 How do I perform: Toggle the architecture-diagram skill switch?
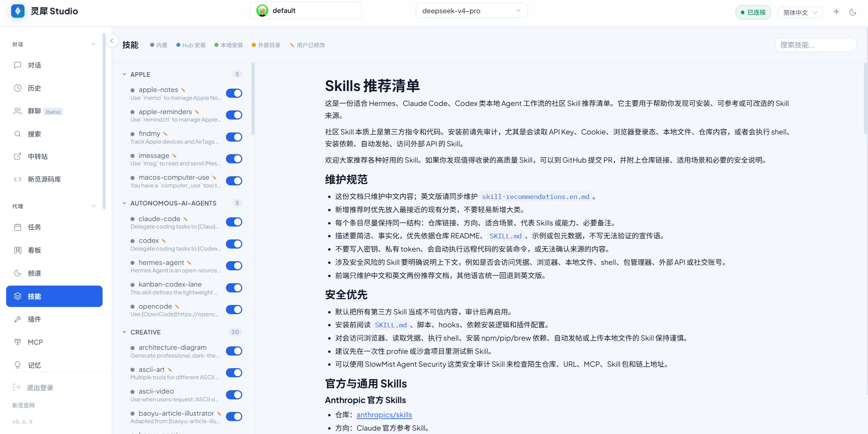234,351
